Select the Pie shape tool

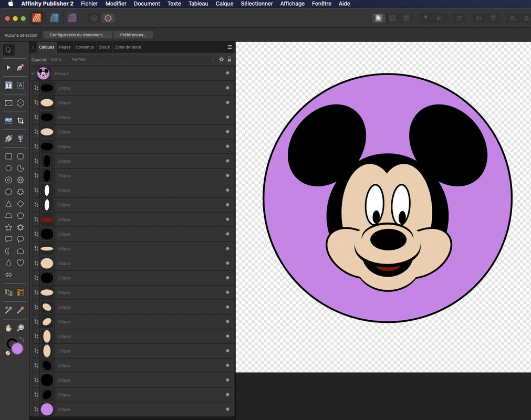(x=20, y=168)
